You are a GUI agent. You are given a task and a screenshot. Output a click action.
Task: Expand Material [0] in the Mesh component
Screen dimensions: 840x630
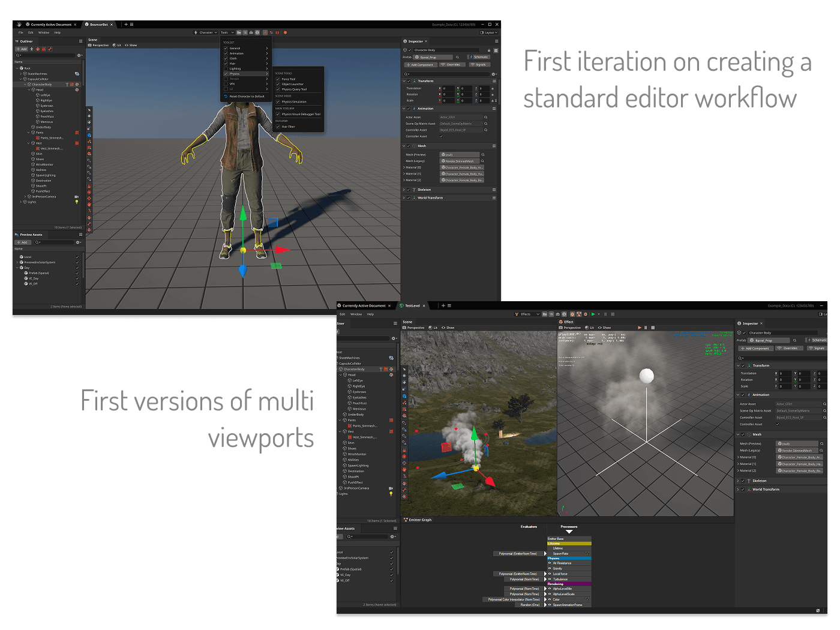405,167
